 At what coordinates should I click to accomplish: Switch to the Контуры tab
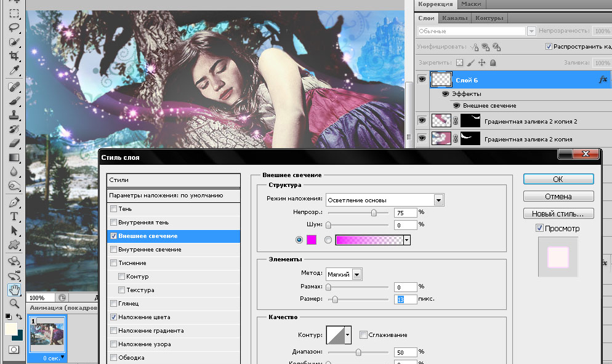pos(489,18)
